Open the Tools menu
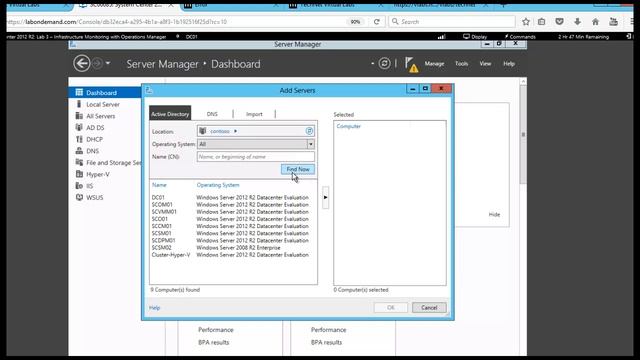Image resolution: width=640 pixels, height=360 pixels. coord(461,64)
